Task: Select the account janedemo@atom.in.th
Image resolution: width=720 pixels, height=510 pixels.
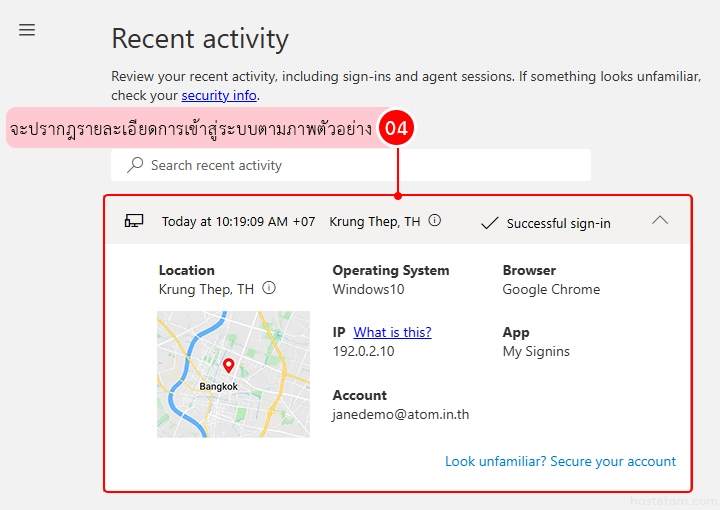Action: pyautogui.click(x=401, y=415)
